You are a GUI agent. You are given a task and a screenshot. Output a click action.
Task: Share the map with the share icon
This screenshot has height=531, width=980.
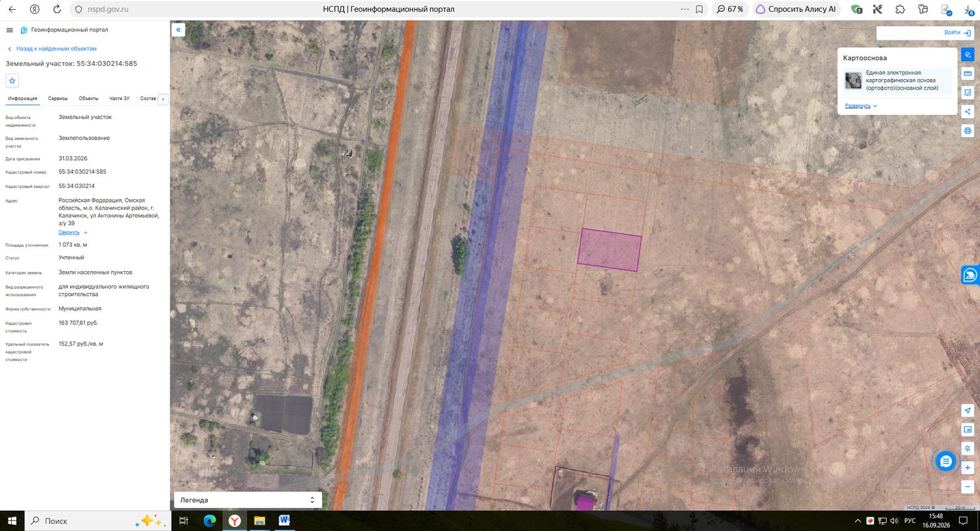coord(968,112)
